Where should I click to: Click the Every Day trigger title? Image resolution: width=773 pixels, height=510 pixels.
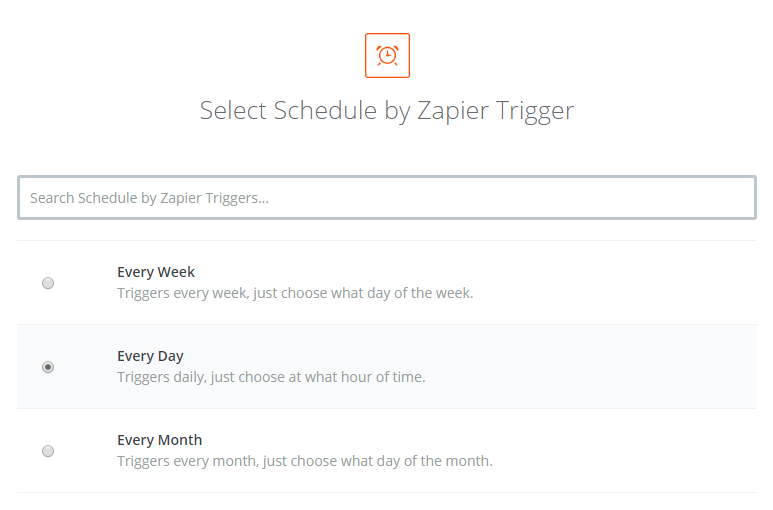pyautogui.click(x=150, y=356)
